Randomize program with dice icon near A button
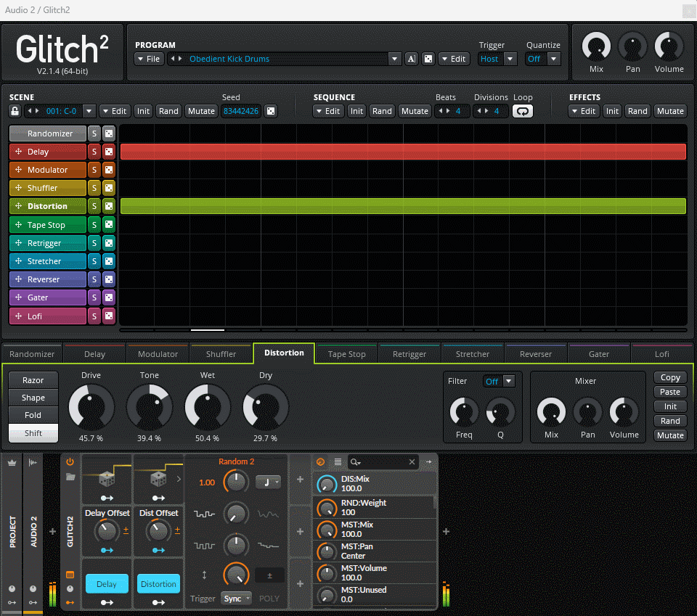Screen dimensions: 697x616 coord(428,59)
